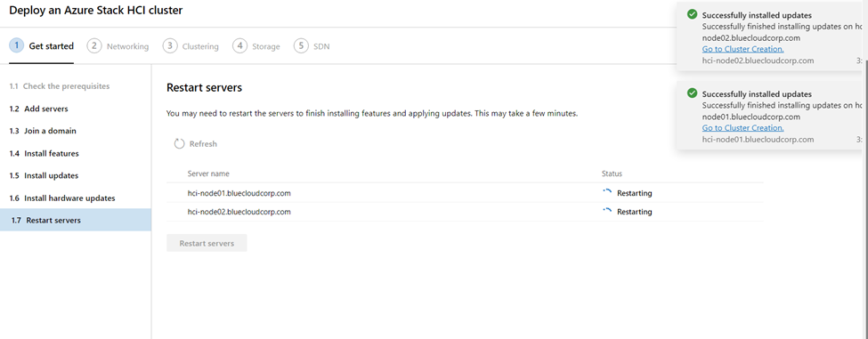Click the Refresh circular arrow icon

(179, 144)
